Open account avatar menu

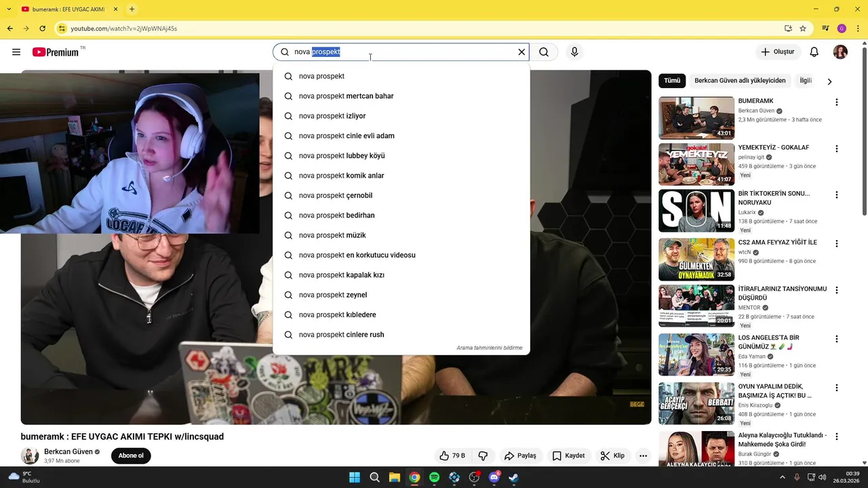pyautogui.click(x=840, y=52)
